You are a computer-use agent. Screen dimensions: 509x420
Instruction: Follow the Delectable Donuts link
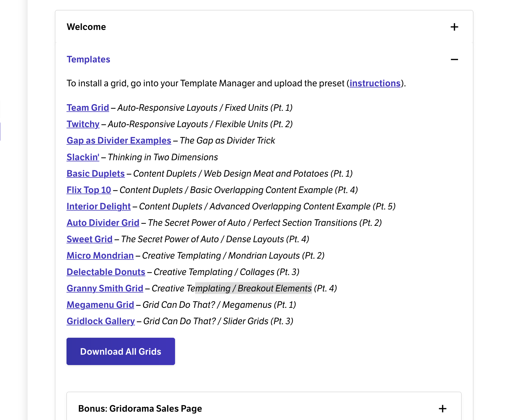(x=106, y=272)
